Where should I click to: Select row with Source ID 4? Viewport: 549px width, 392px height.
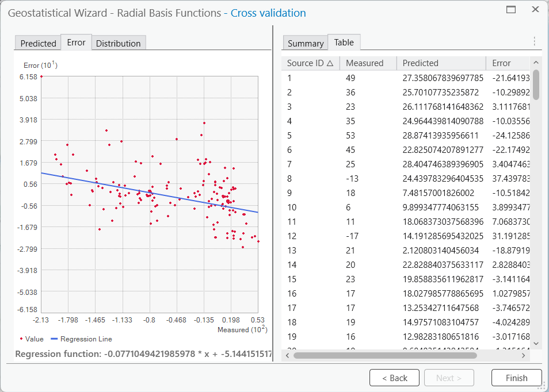click(406, 121)
